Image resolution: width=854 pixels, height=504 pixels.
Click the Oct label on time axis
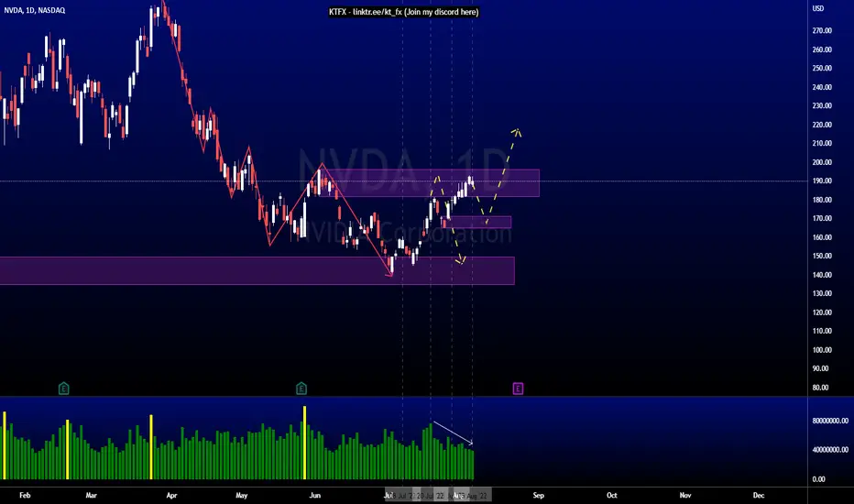pos(611,495)
